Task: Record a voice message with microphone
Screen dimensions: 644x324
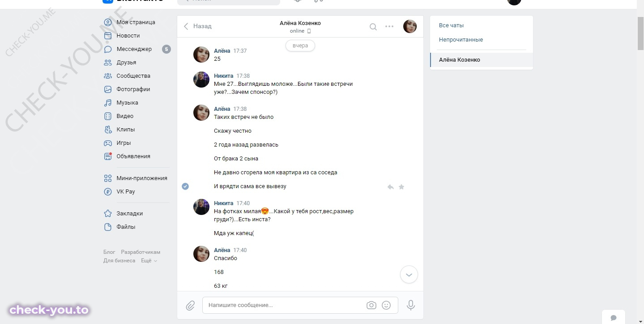Action: [411, 305]
